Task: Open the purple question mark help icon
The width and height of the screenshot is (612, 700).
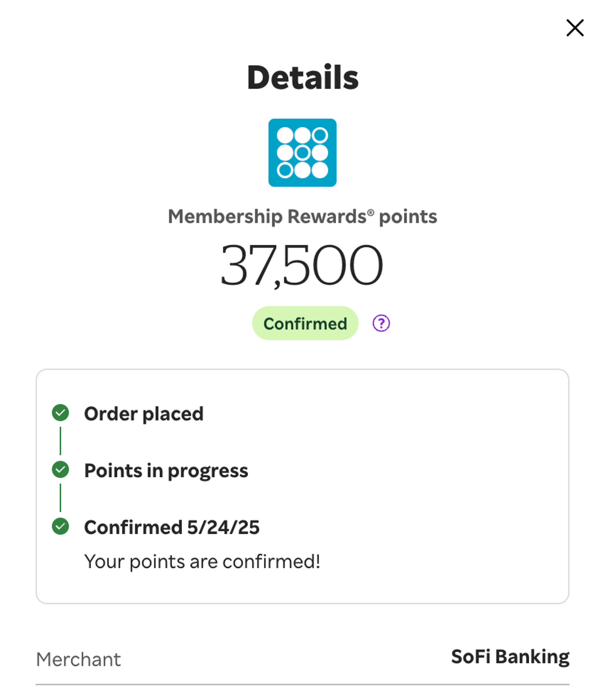Action: click(381, 323)
